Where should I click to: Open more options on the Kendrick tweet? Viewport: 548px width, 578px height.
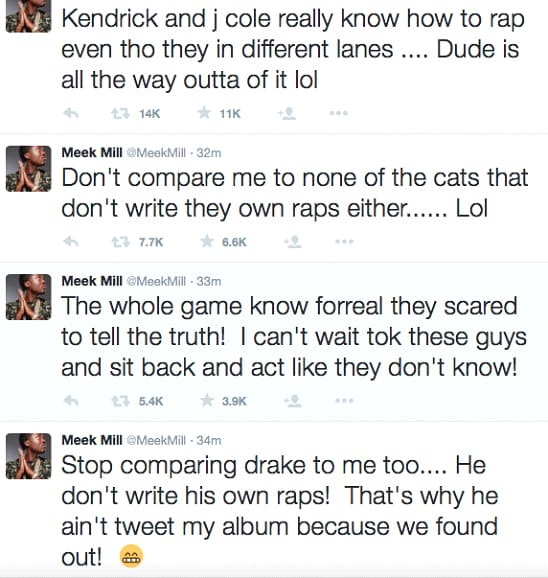pyautogui.click(x=339, y=113)
